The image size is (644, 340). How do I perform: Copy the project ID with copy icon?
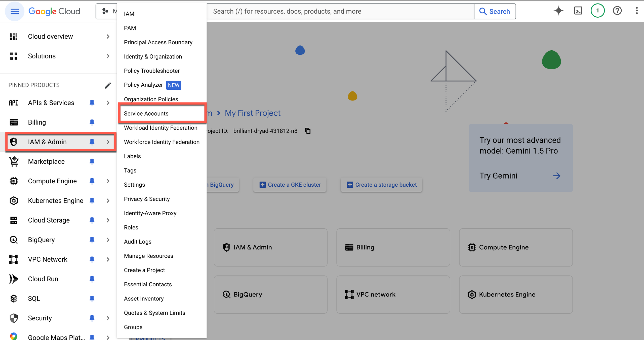coord(308,131)
